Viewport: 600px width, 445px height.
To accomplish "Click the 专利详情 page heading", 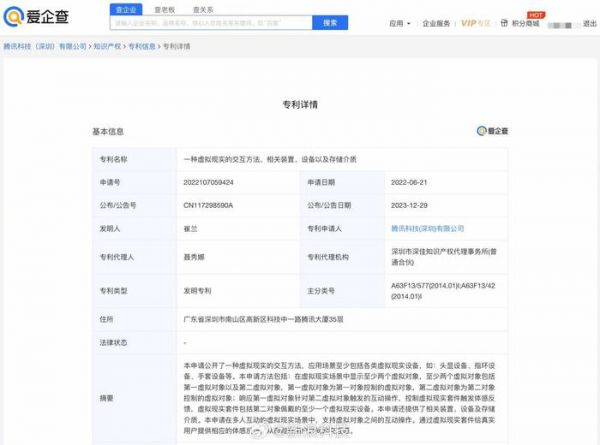I will (299, 103).
